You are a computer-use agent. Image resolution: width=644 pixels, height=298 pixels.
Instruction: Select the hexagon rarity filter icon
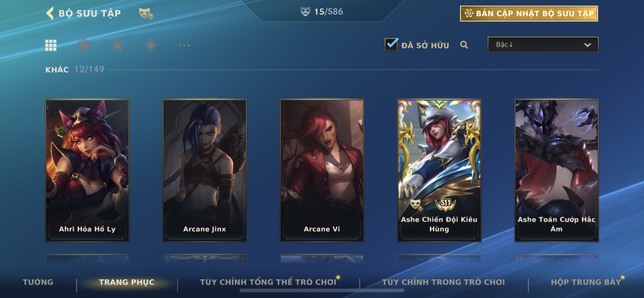point(84,45)
